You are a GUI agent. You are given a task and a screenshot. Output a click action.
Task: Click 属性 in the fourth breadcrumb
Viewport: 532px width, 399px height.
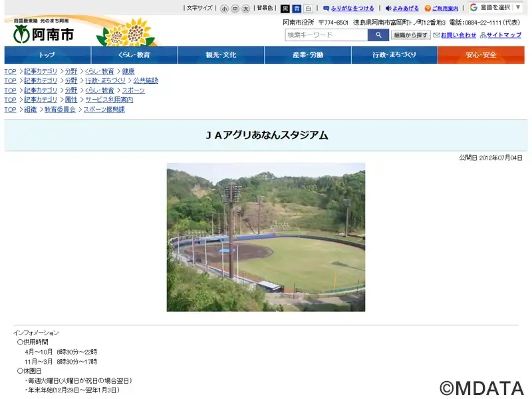tap(71, 100)
